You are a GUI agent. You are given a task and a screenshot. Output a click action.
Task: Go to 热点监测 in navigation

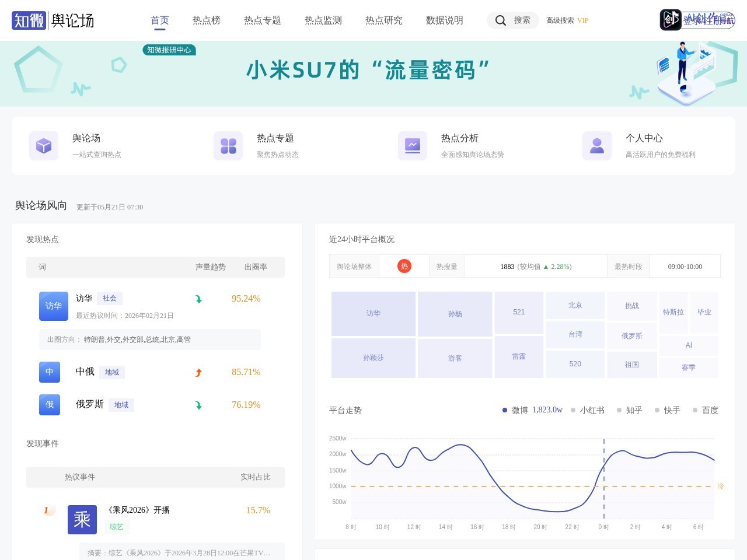[323, 20]
